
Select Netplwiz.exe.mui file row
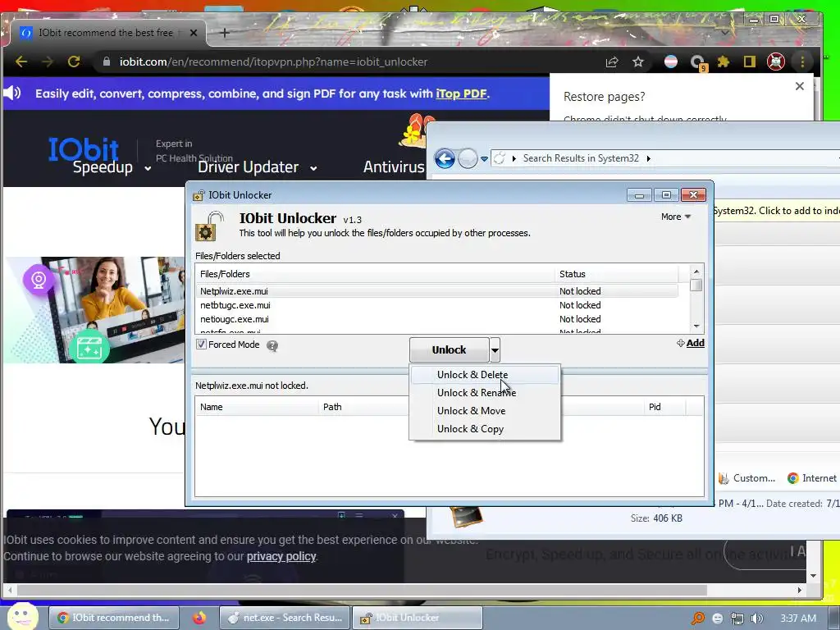pyautogui.click(x=436, y=291)
